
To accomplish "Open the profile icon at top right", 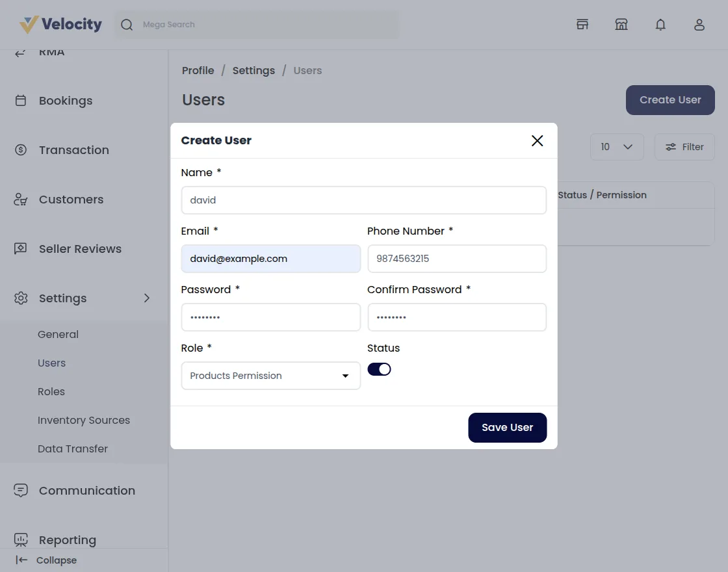I will pos(699,24).
